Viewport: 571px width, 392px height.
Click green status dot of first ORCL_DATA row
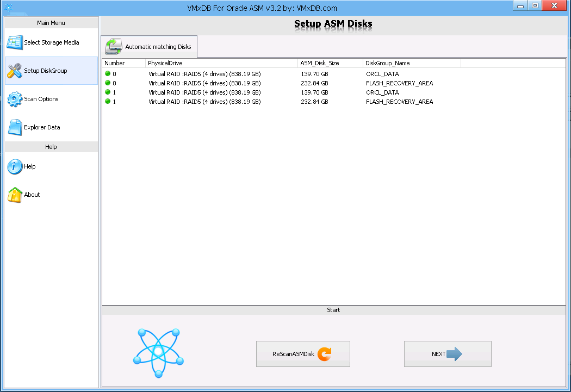(108, 73)
